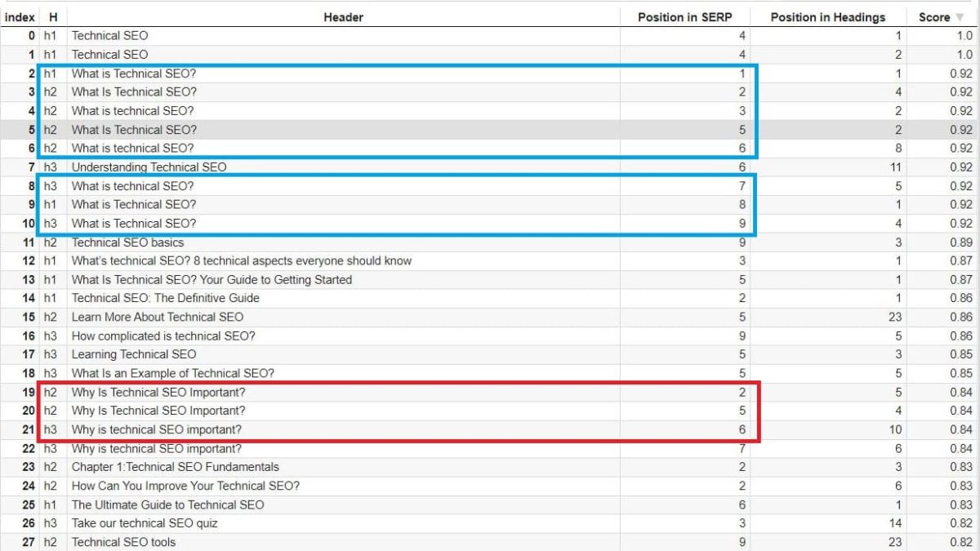Click the H column header
This screenshot has height=551, width=980.
tap(51, 17)
